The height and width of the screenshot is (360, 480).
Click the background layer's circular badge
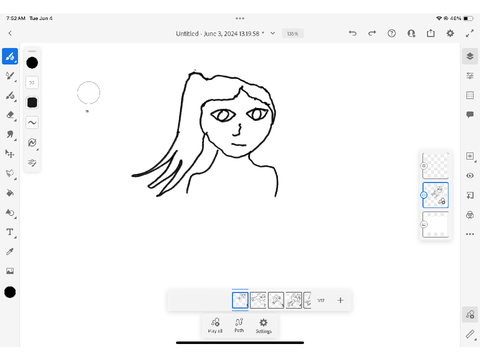[x=424, y=224]
